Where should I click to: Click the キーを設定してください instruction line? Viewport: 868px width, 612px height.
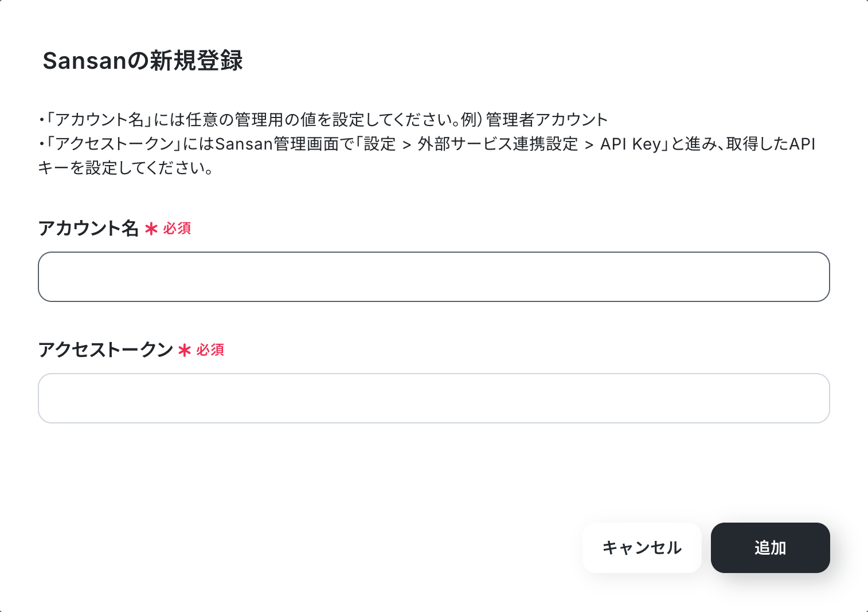click(x=126, y=168)
